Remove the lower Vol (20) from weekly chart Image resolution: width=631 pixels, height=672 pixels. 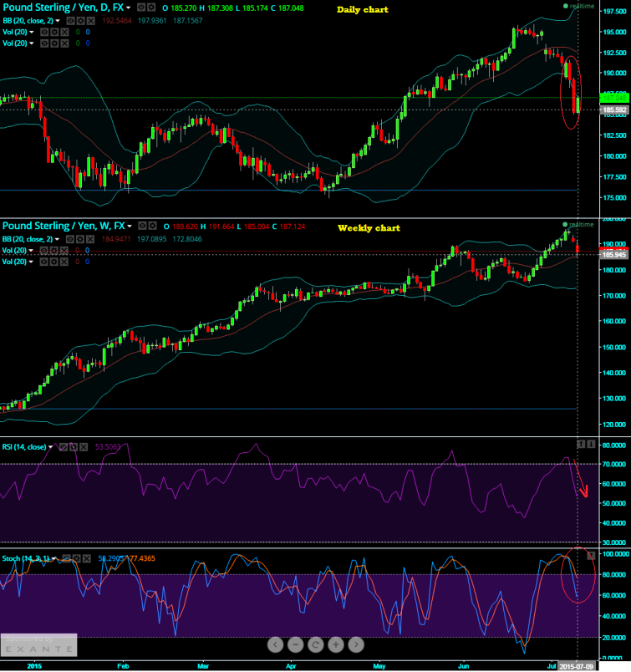coord(64,262)
